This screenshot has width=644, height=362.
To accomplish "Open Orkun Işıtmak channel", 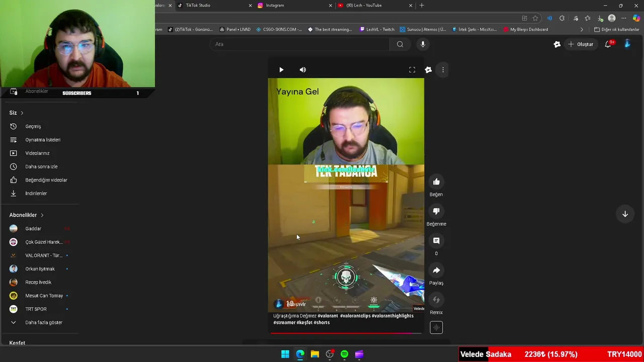I will 39,269.
